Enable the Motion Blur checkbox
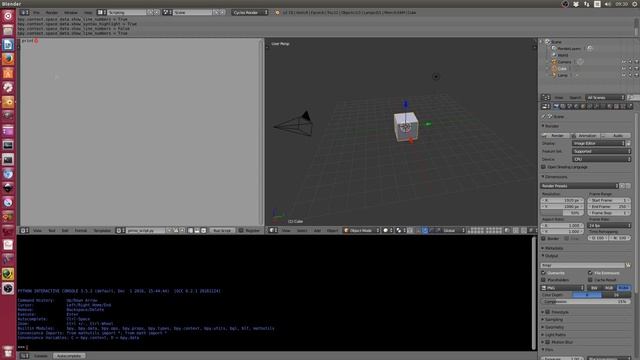 point(548,342)
